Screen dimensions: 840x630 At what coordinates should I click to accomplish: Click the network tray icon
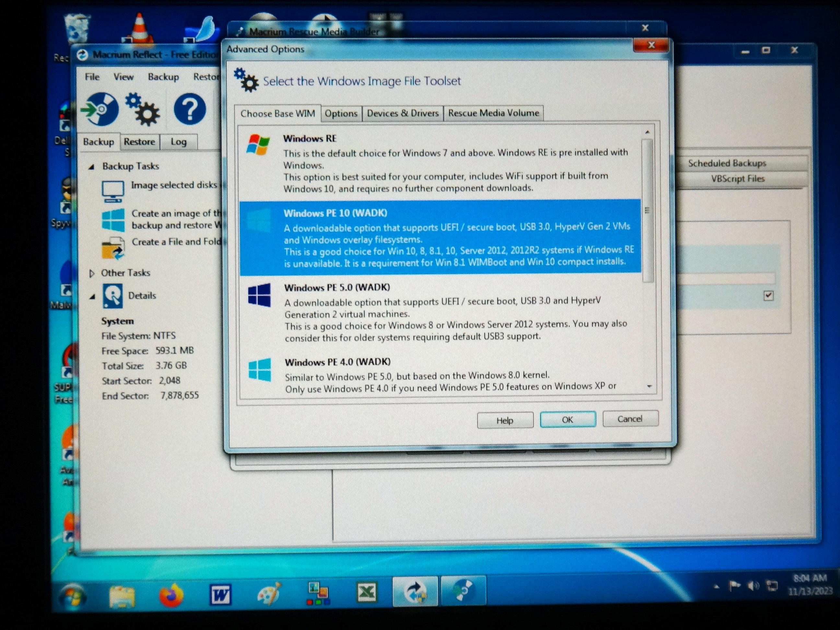pos(772,586)
